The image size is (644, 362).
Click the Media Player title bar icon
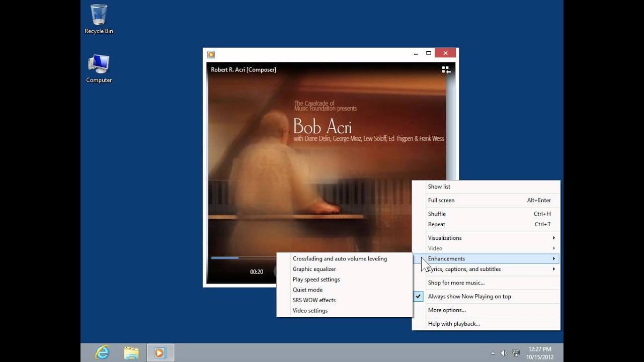tap(211, 54)
